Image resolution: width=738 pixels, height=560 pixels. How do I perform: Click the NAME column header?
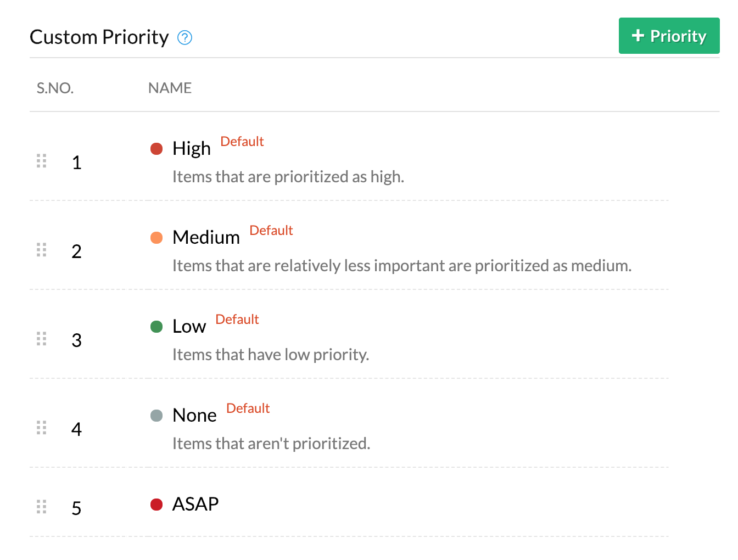pos(170,88)
